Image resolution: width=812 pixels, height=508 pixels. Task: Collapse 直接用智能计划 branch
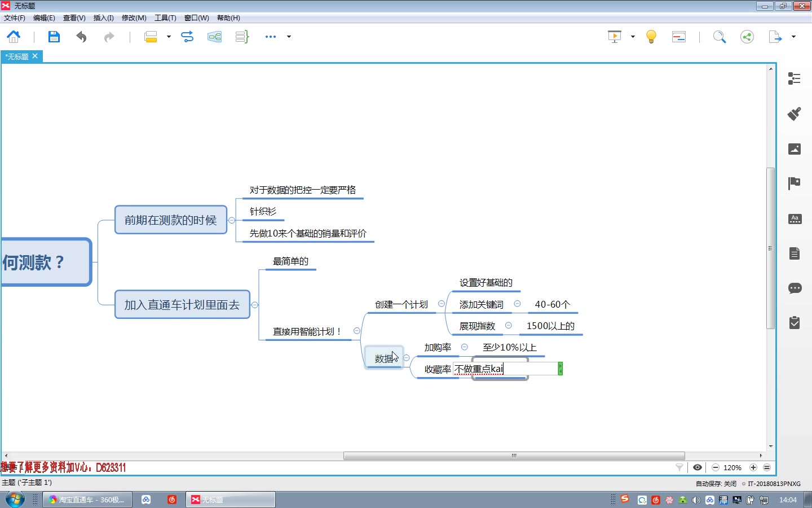coord(357,331)
